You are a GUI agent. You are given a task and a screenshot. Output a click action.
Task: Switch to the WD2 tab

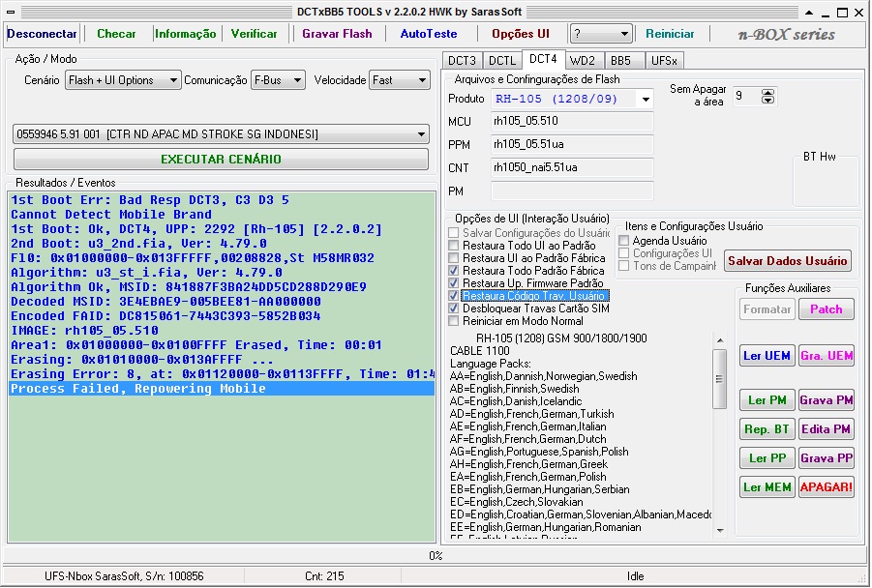(583, 61)
